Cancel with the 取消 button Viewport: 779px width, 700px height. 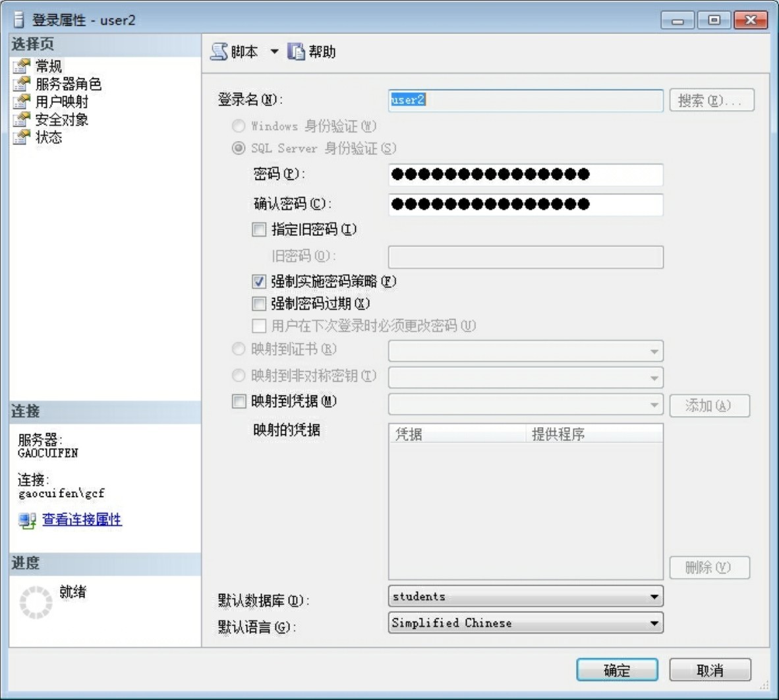710,670
